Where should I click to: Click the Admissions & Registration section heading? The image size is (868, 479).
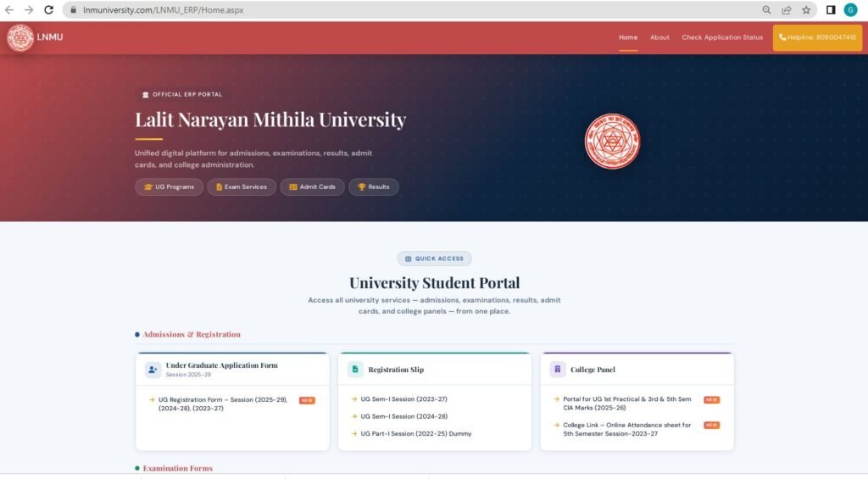[192, 335]
